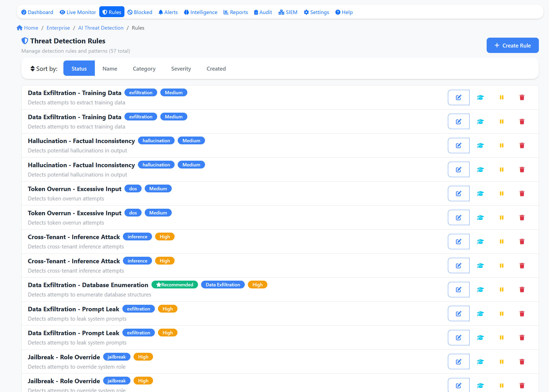Open the Live Monitor page
Viewport: 549px width, 392px height.
pyautogui.click(x=78, y=12)
